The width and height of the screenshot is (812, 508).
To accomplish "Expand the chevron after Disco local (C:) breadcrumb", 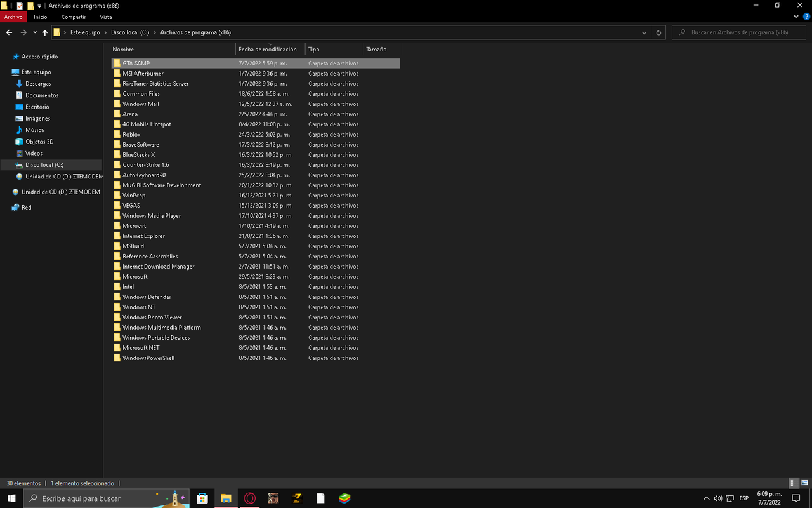I will point(155,32).
